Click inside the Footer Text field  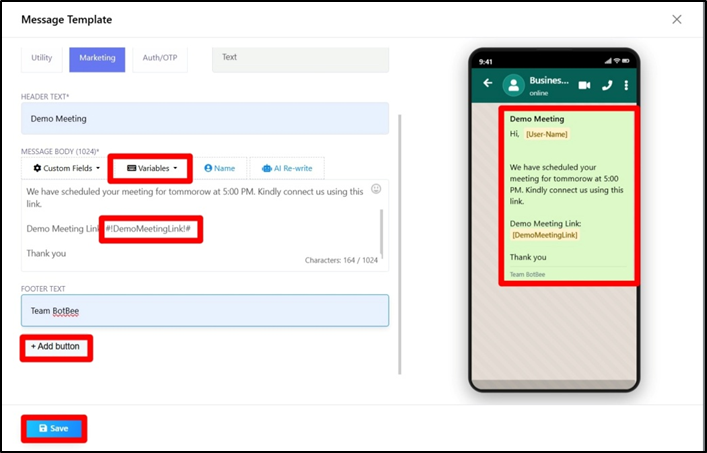[x=204, y=310]
